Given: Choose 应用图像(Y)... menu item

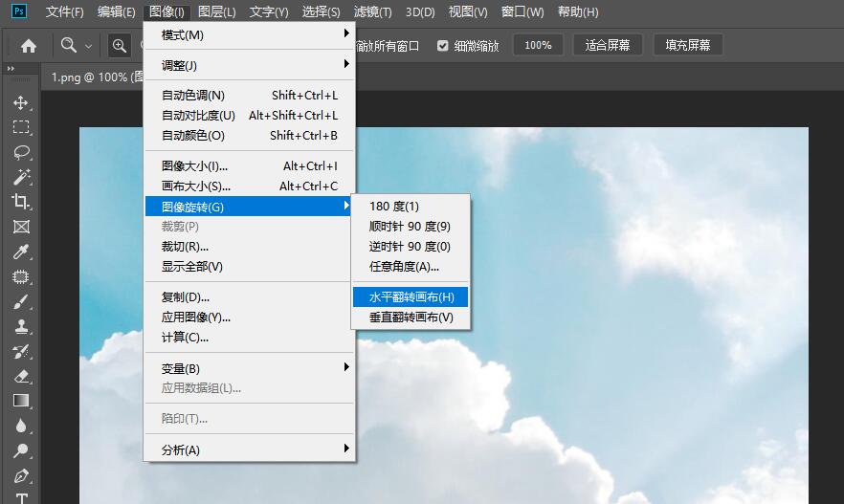Looking at the screenshot, I should tap(250, 317).
